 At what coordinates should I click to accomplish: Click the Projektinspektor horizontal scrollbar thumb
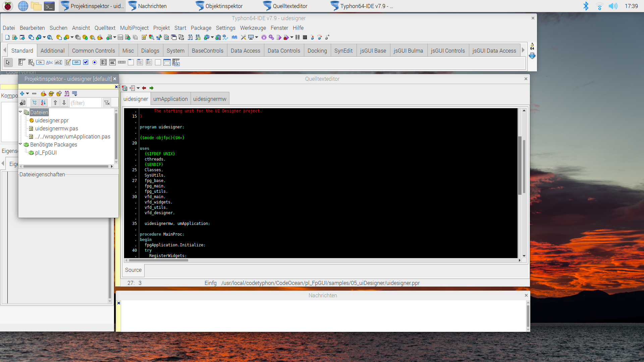pos(65,166)
